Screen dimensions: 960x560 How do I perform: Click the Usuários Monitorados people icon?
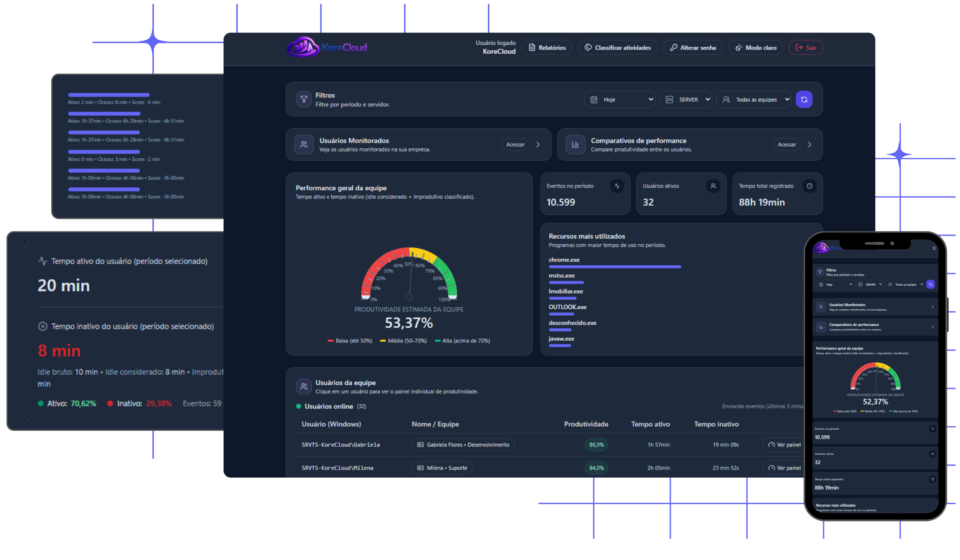(304, 144)
